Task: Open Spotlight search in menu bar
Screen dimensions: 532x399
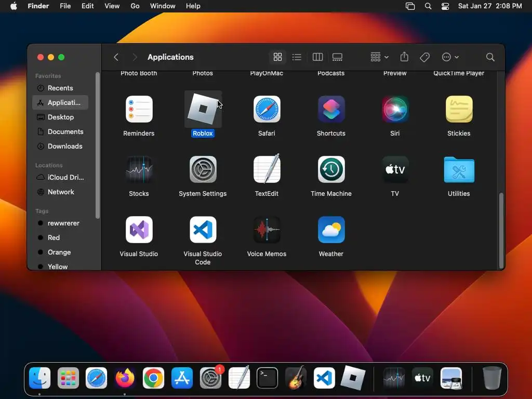Action: click(x=428, y=6)
